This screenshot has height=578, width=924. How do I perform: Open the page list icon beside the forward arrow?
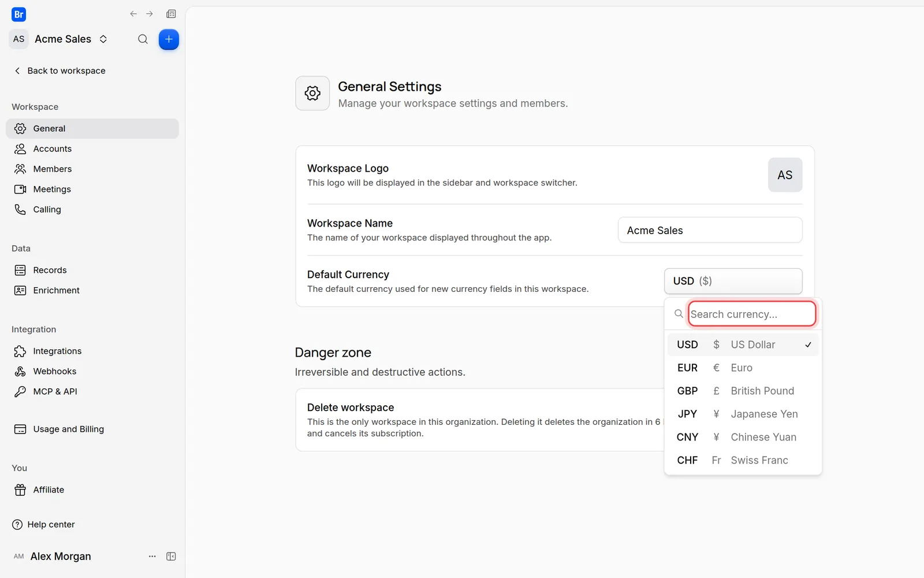point(171,14)
